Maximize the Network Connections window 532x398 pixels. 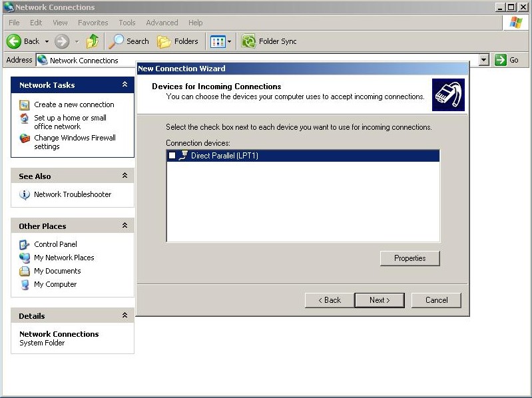click(511, 7)
